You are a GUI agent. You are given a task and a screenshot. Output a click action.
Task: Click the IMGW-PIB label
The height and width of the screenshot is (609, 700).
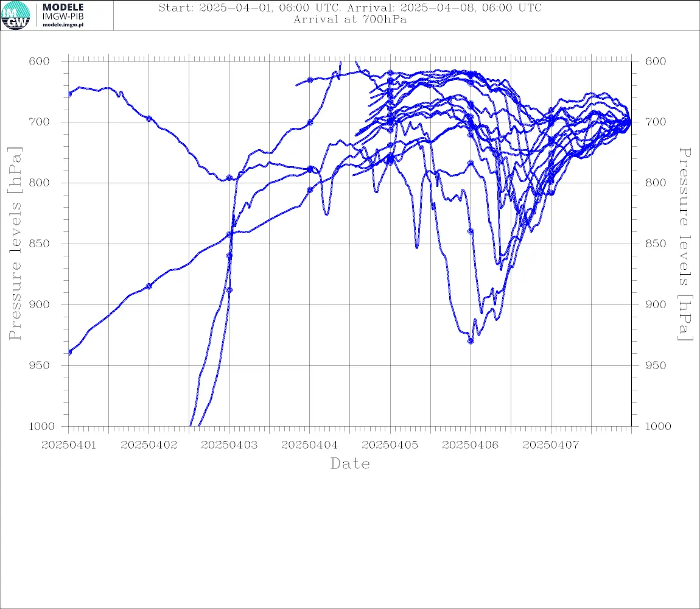click(63, 16)
